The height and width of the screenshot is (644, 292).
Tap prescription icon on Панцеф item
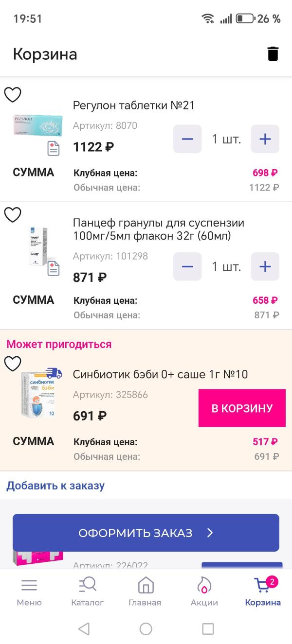53,268
